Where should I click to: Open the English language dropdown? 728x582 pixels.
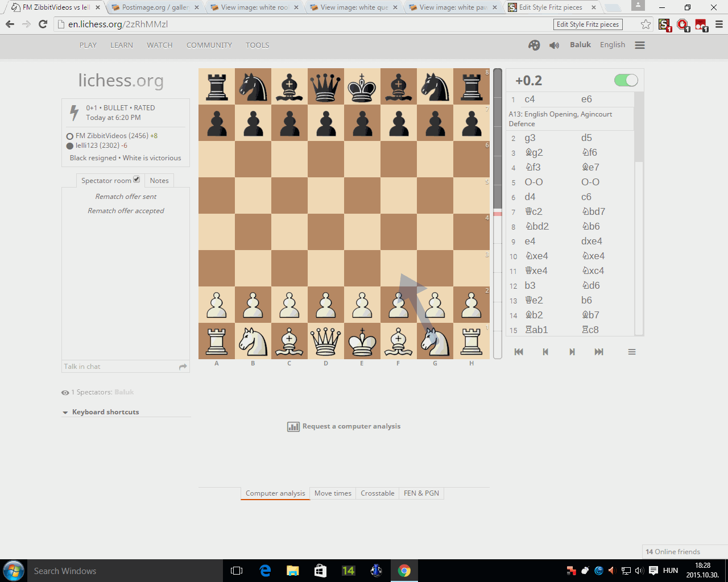(613, 45)
